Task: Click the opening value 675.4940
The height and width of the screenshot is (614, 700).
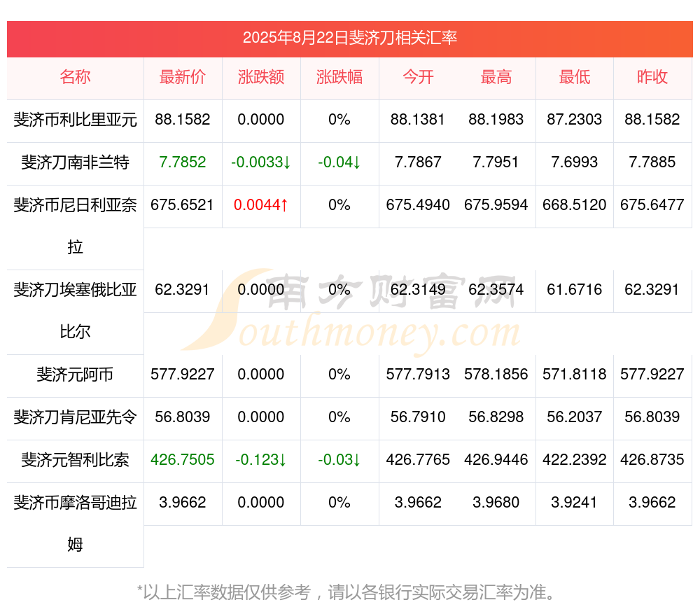Action: (418, 205)
